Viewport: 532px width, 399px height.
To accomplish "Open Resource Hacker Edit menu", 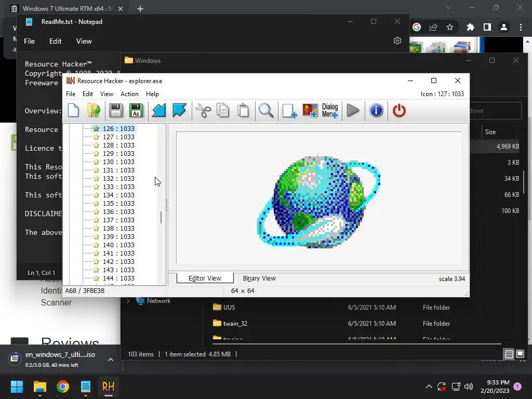I will (87, 94).
